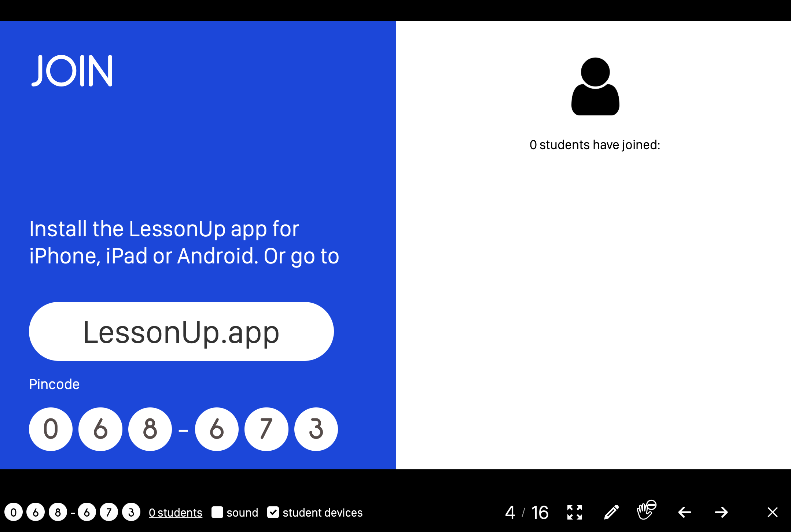The height and width of the screenshot is (532, 791).
Task: Click the 0 students joined counter
Action: [x=174, y=513]
